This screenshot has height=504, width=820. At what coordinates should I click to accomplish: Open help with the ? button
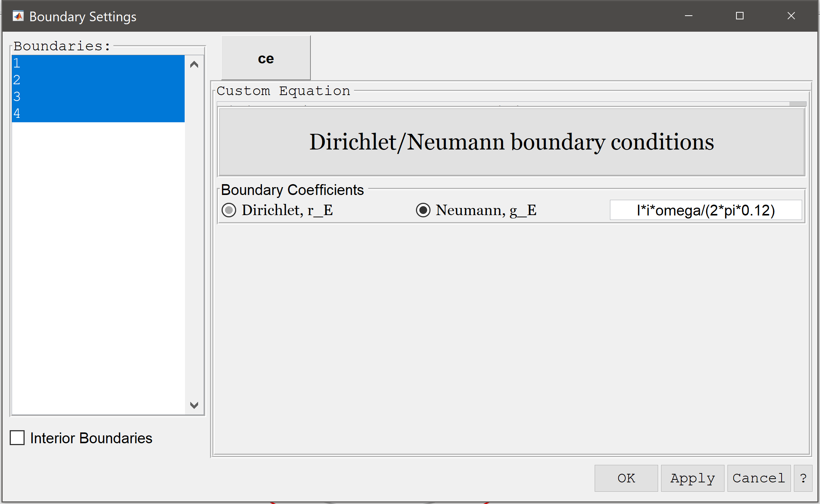point(803,478)
